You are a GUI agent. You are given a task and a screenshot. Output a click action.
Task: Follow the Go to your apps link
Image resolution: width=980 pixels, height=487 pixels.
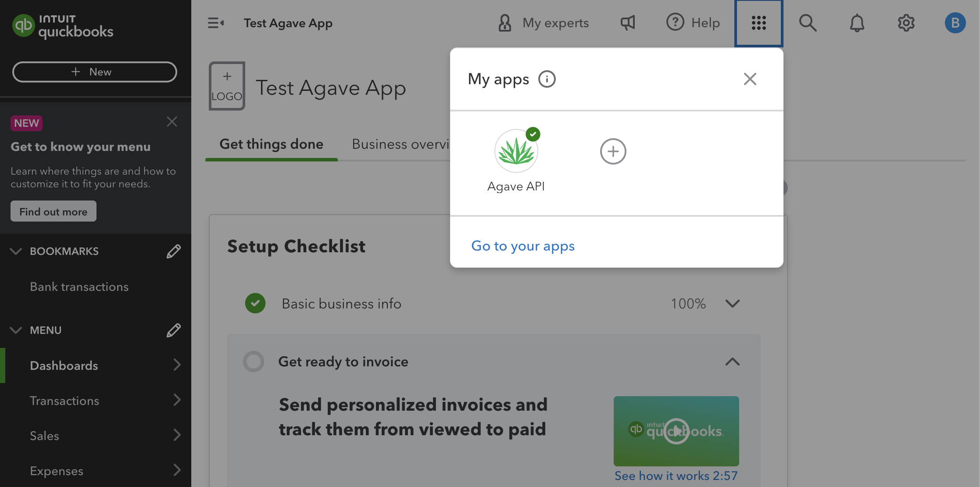(x=523, y=246)
